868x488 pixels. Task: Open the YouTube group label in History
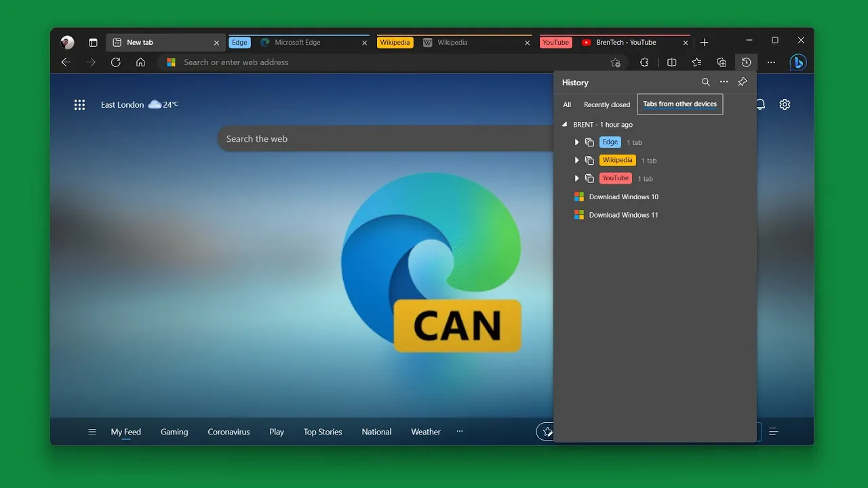click(x=616, y=178)
